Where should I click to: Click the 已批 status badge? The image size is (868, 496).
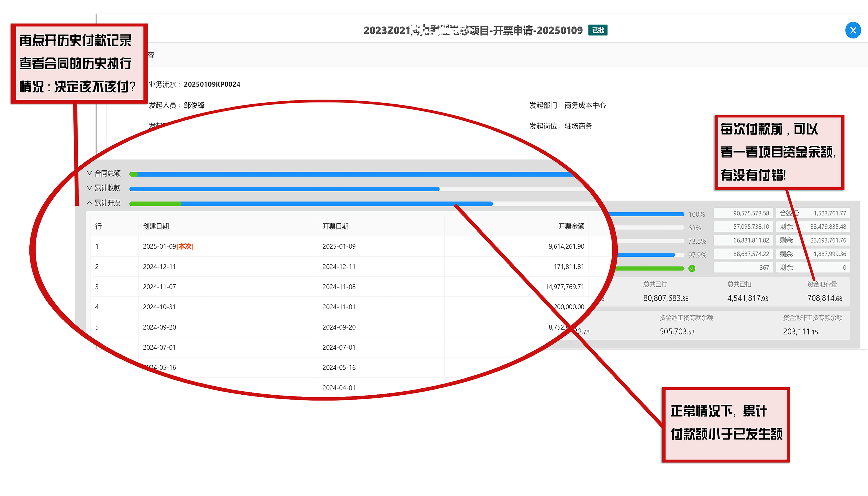coord(597,30)
